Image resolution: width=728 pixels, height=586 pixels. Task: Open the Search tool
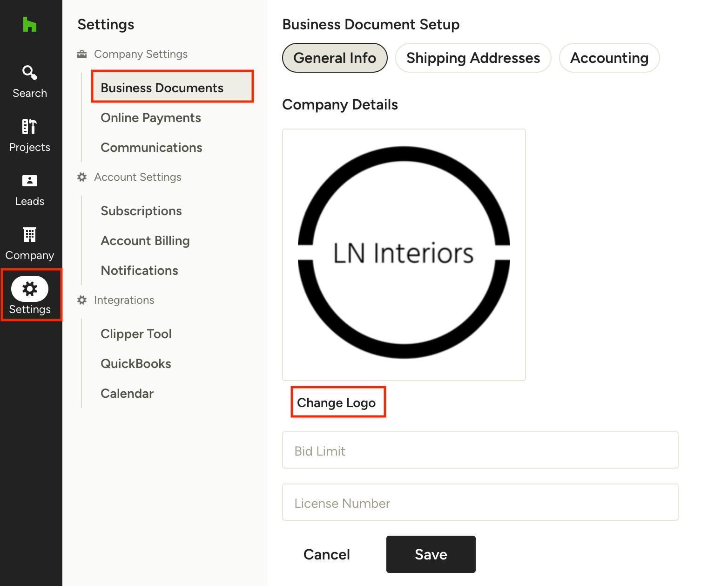30,80
